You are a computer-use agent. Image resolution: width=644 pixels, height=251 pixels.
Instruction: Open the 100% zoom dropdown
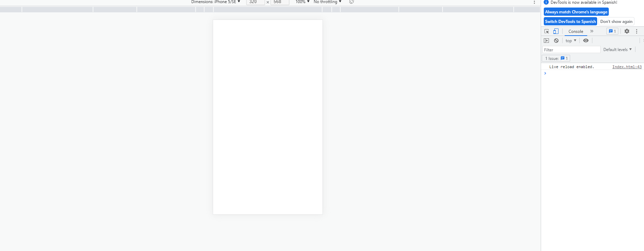(302, 2)
